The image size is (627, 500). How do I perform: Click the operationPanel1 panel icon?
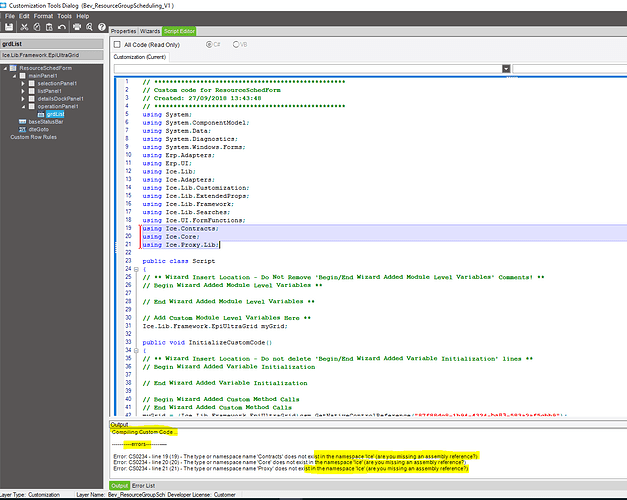pyautogui.click(x=32, y=106)
